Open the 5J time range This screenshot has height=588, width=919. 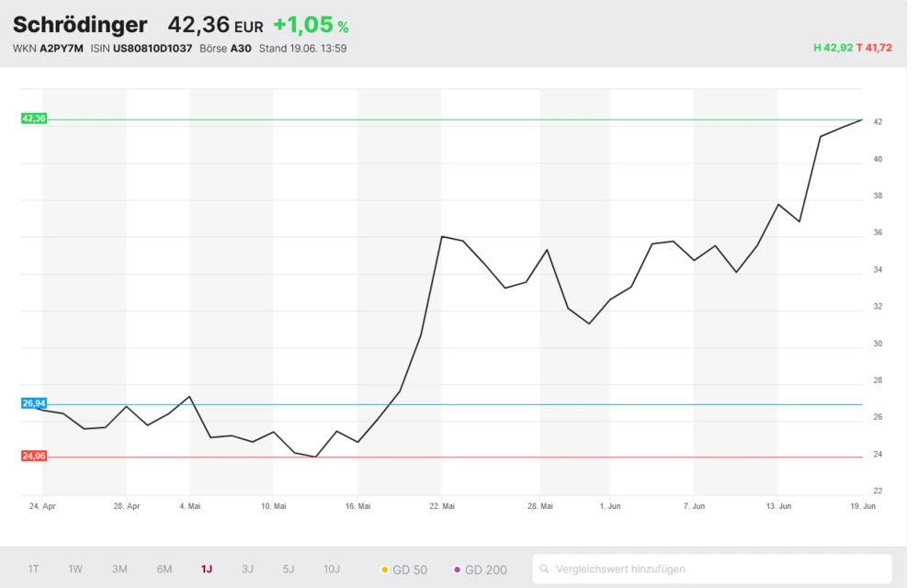[289, 570]
